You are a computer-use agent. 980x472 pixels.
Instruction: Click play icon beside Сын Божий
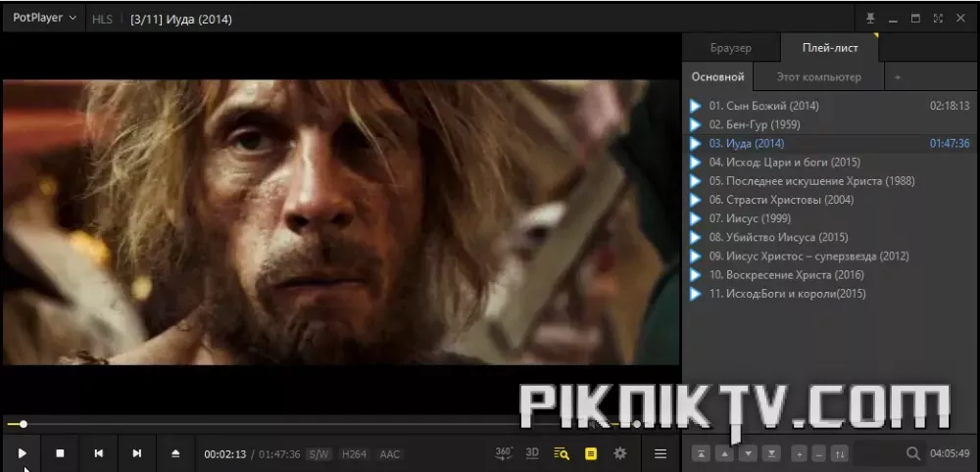[x=695, y=106]
